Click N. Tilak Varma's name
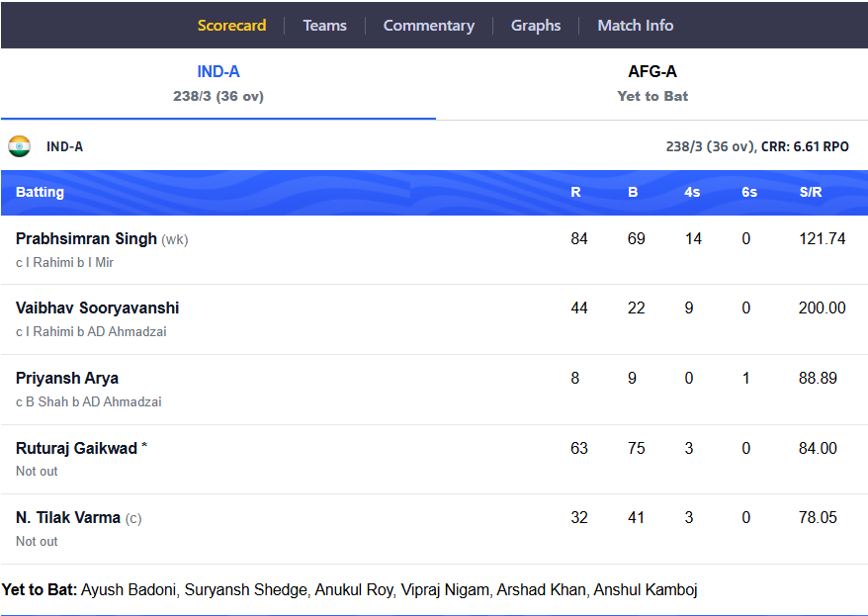This screenshot has height=616, width=868. 68,517
